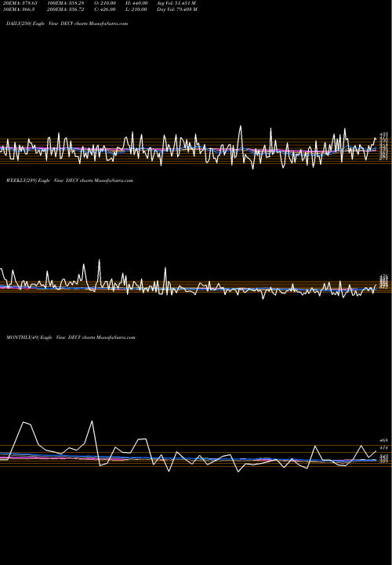
Task: Click the low price L: 210.00
Action: click(x=136, y=9)
